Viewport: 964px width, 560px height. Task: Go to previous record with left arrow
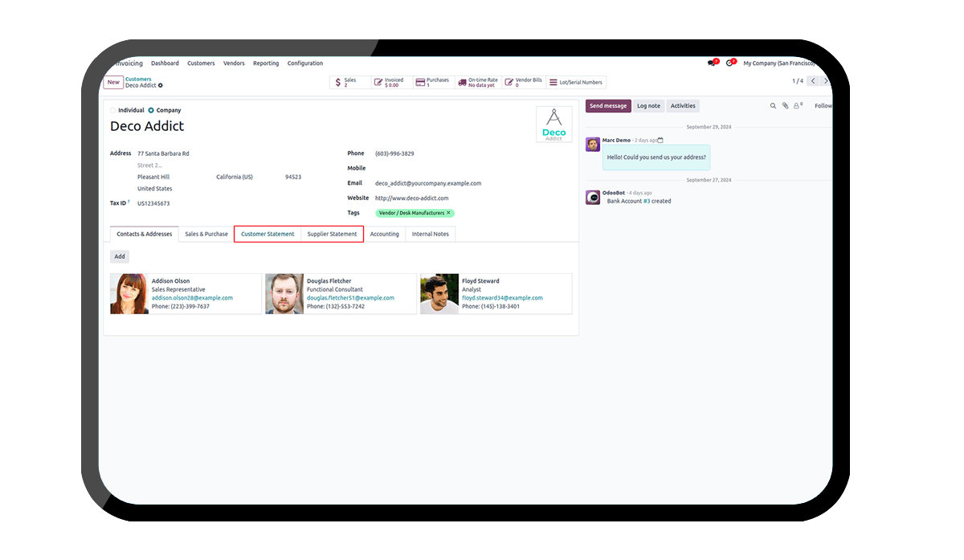click(813, 81)
